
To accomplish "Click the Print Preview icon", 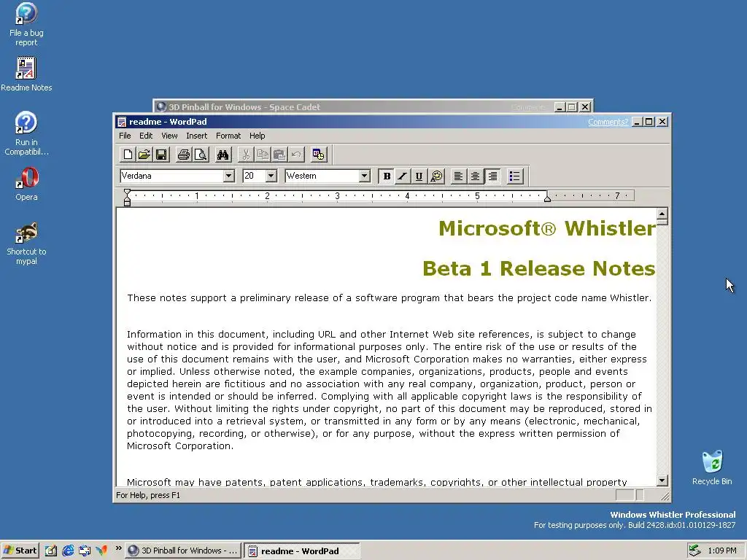I will coord(201,155).
